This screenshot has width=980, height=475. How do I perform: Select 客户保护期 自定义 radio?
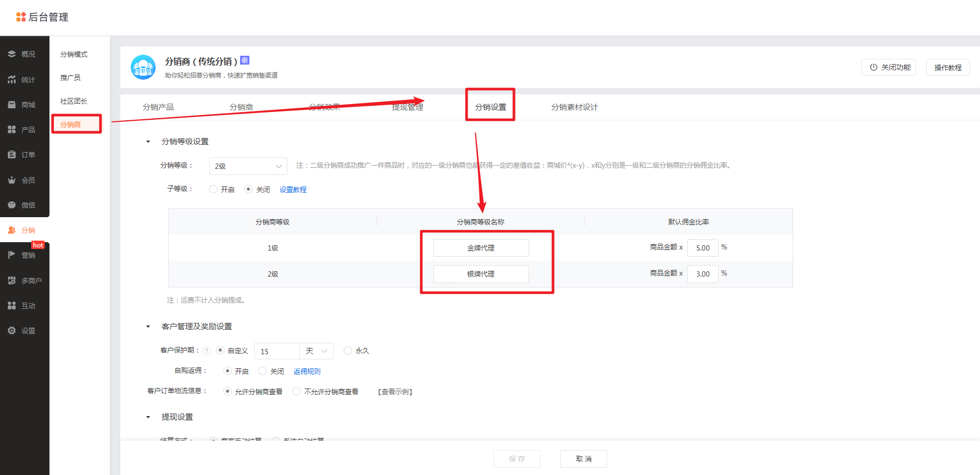coord(220,351)
